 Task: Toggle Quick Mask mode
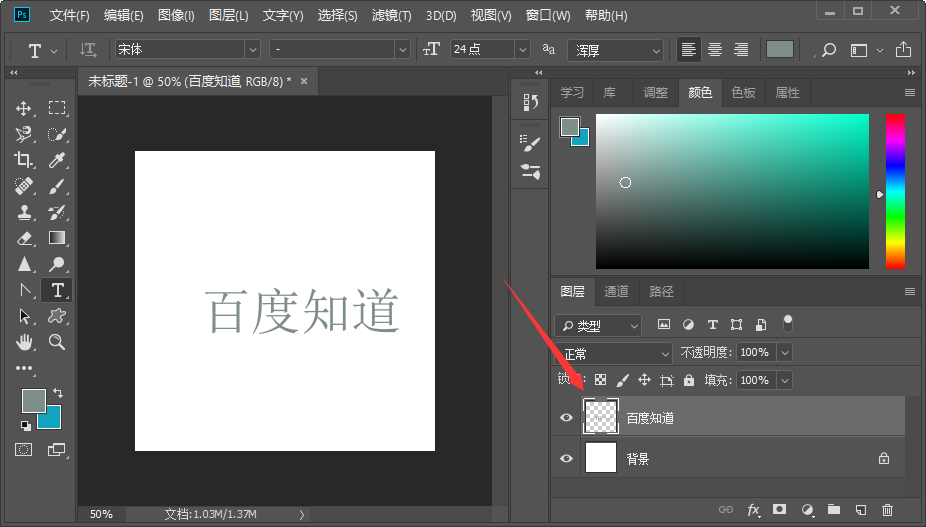coord(24,450)
